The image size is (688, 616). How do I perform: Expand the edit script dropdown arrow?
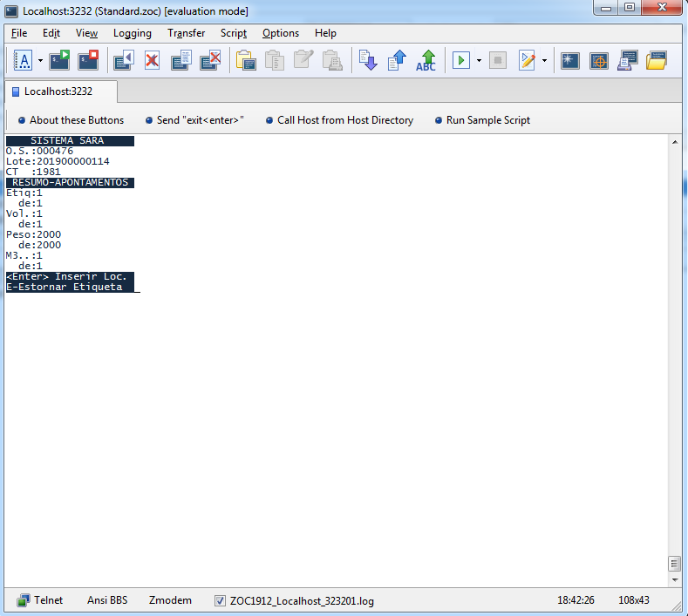click(x=544, y=60)
